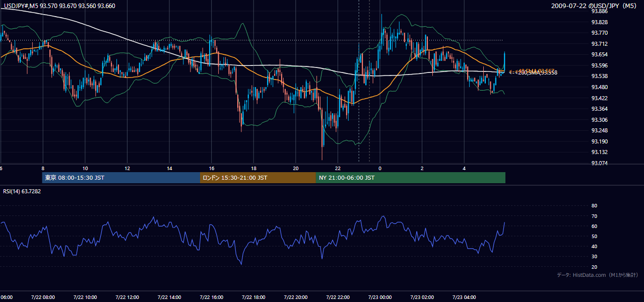Click the 93.828 price axis label
This screenshot has height=302, width=644.
point(599,22)
